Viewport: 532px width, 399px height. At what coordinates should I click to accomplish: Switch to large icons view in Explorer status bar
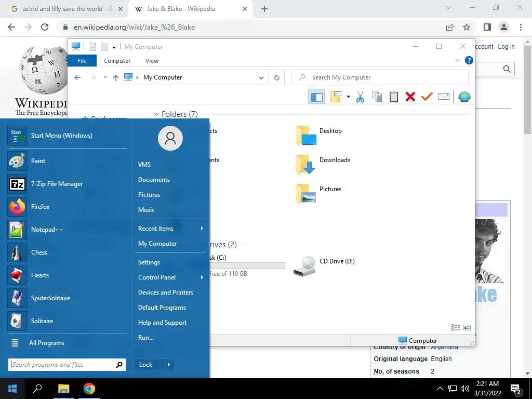click(x=467, y=327)
